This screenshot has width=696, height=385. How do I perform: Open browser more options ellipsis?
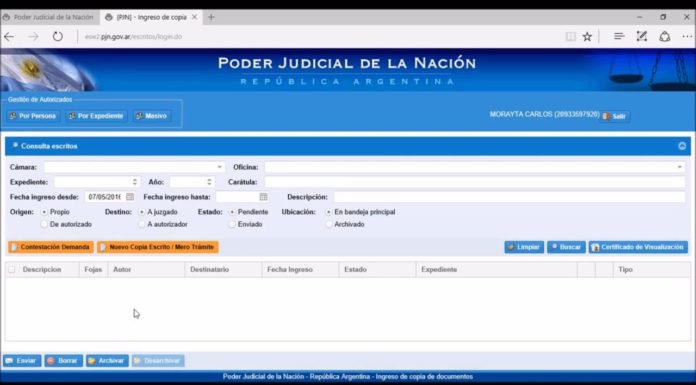pyautogui.click(x=687, y=36)
